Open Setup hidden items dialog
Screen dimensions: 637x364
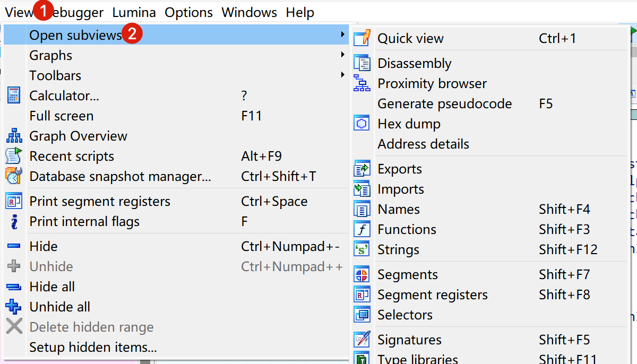point(176,347)
